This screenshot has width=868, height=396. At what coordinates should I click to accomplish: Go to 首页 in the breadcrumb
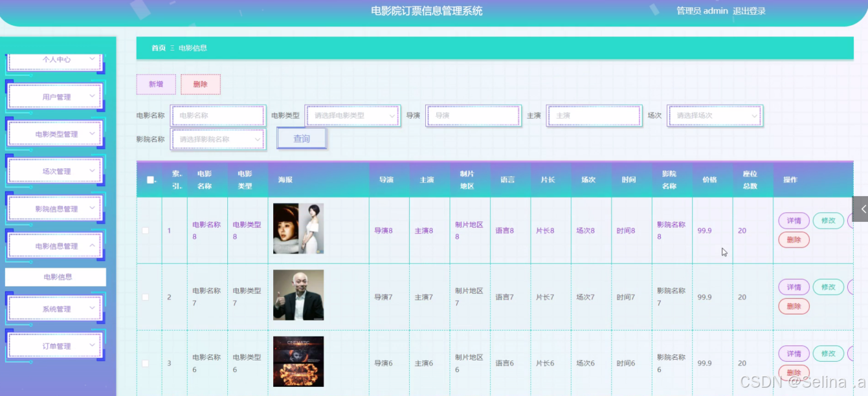159,48
